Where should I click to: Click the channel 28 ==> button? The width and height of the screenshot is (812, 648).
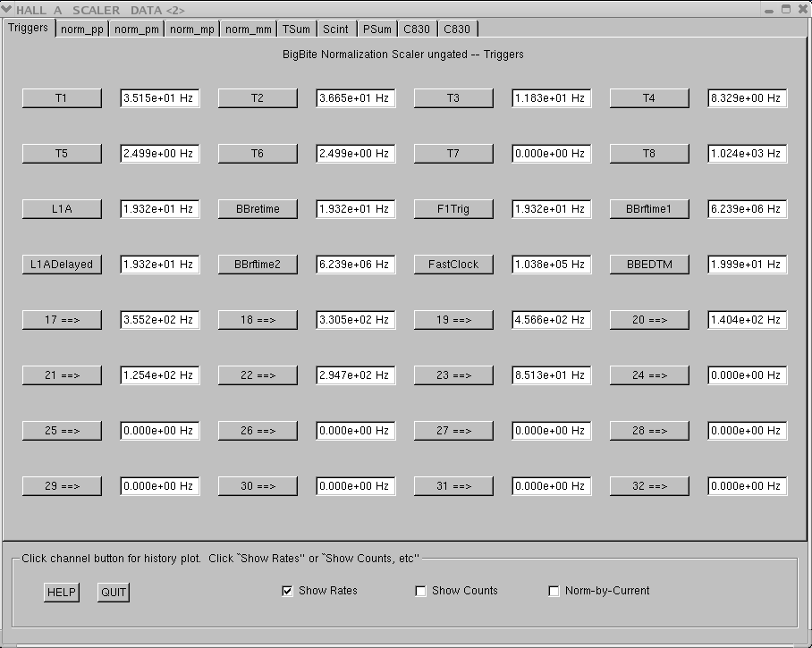click(x=649, y=431)
